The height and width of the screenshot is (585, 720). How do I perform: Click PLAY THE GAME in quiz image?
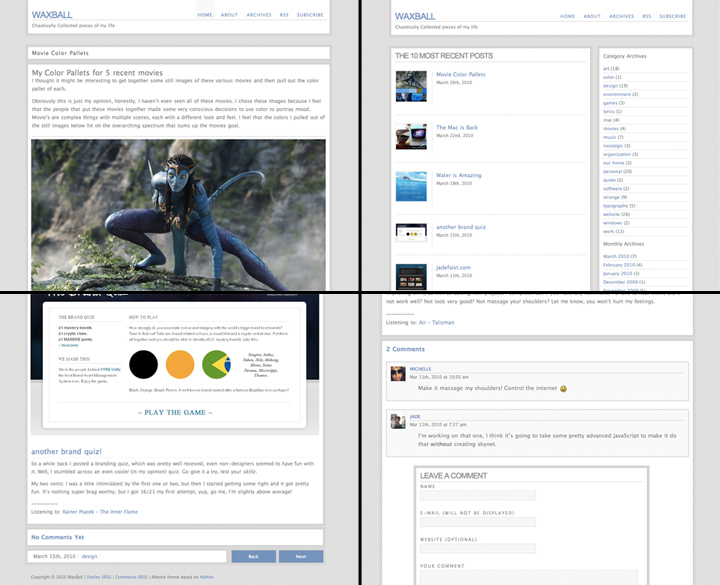(175, 412)
